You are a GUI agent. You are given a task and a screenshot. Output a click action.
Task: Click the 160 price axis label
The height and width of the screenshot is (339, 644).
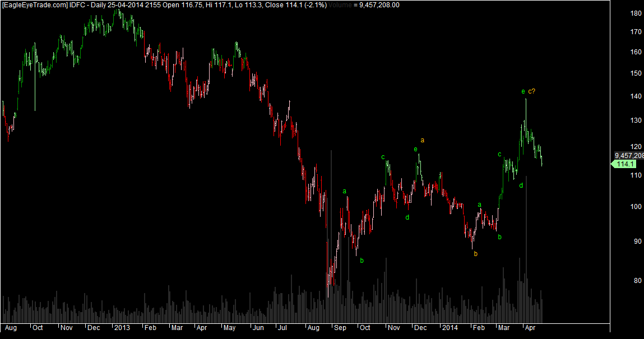coord(636,52)
